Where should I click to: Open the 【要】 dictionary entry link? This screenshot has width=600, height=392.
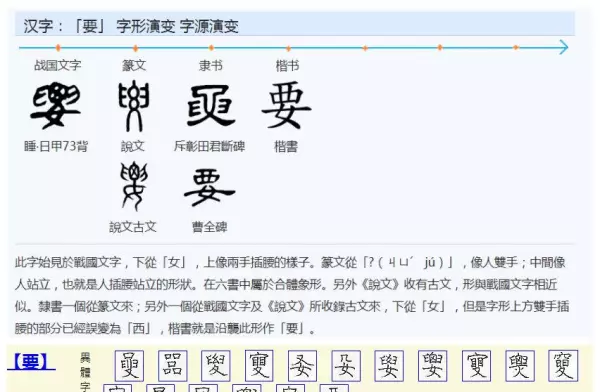[31, 362]
